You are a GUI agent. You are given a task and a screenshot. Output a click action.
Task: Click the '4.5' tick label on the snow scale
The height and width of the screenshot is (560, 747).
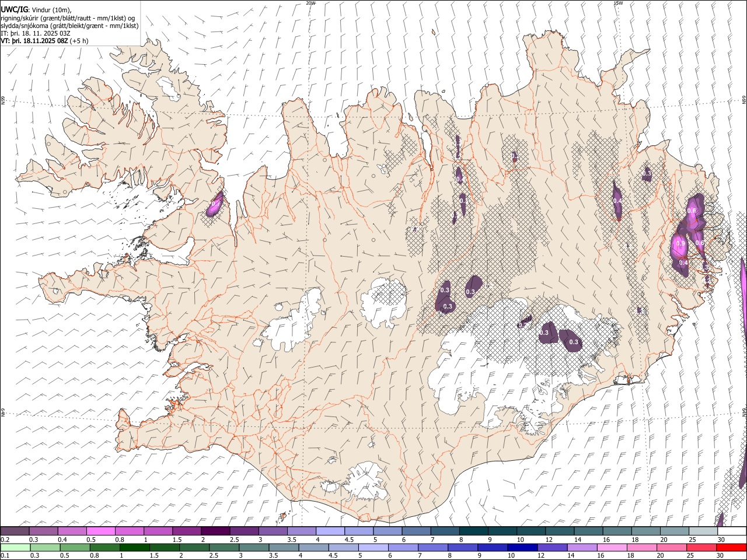[349, 540]
